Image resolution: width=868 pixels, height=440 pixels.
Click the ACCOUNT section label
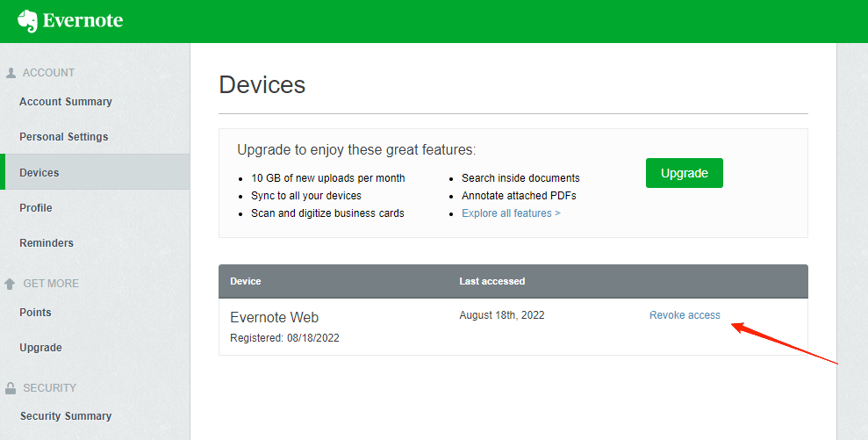pyautogui.click(x=48, y=73)
